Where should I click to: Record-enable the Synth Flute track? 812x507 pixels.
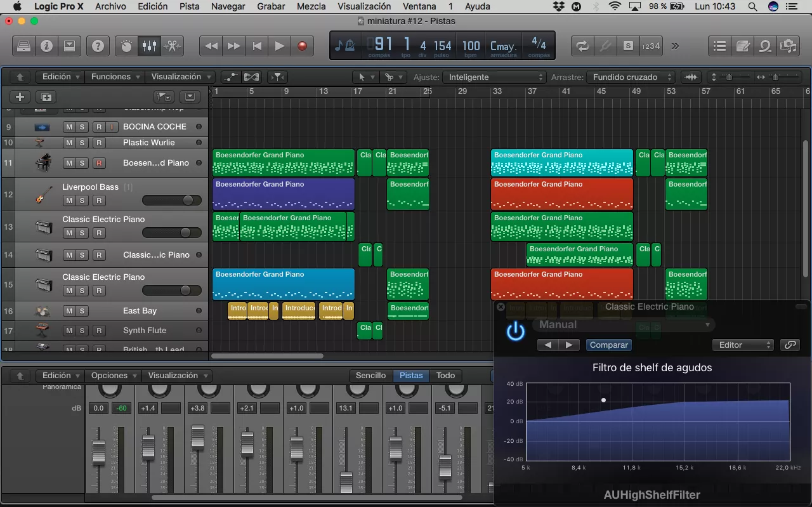(99, 331)
